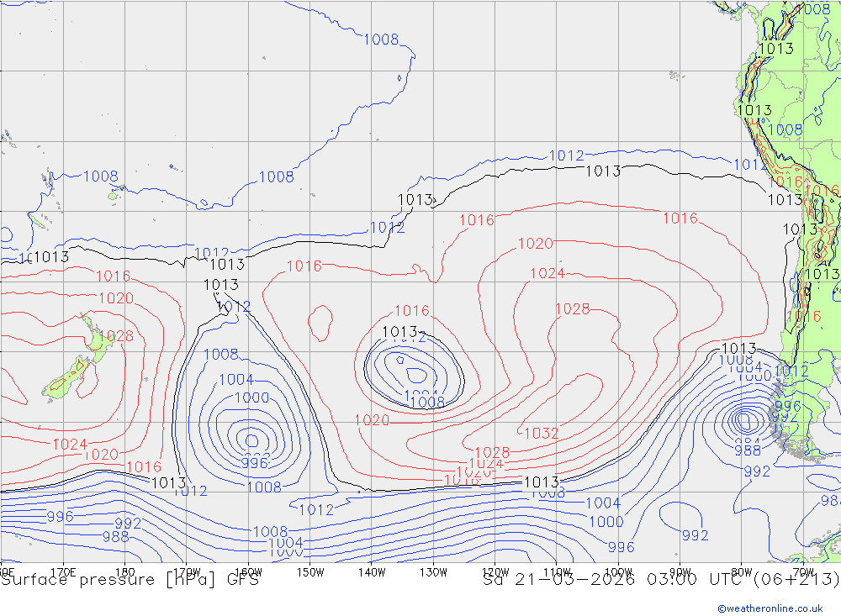Click the red 1024 label under the 1020 label in the high
841x616 pixels.
pos(547,273)
